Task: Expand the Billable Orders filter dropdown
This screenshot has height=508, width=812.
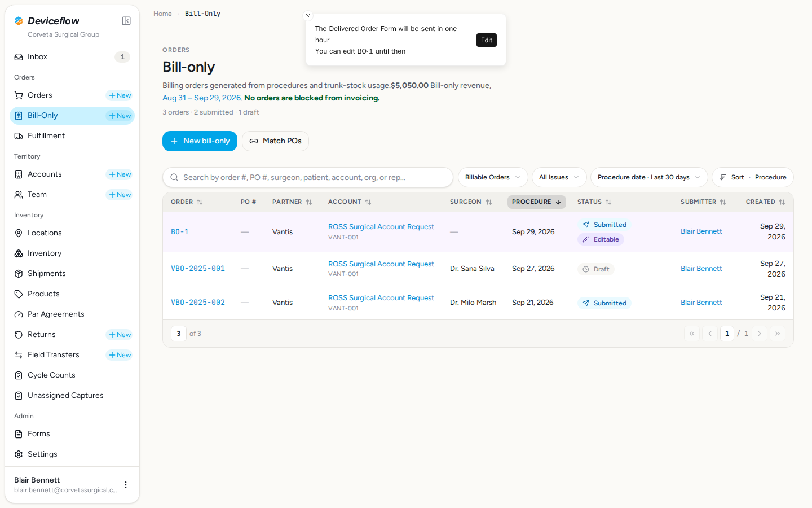Action: pyautogui.click(x=493, y=177)
